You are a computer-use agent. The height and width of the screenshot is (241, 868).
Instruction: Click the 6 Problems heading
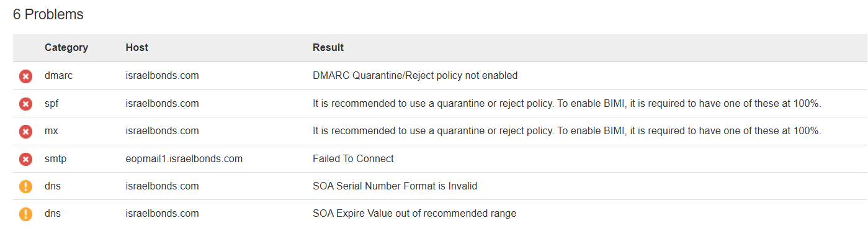point(48,14)
